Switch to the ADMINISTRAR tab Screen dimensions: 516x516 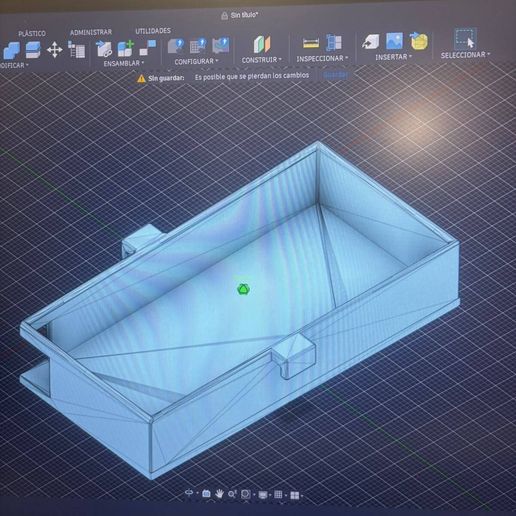91,32
